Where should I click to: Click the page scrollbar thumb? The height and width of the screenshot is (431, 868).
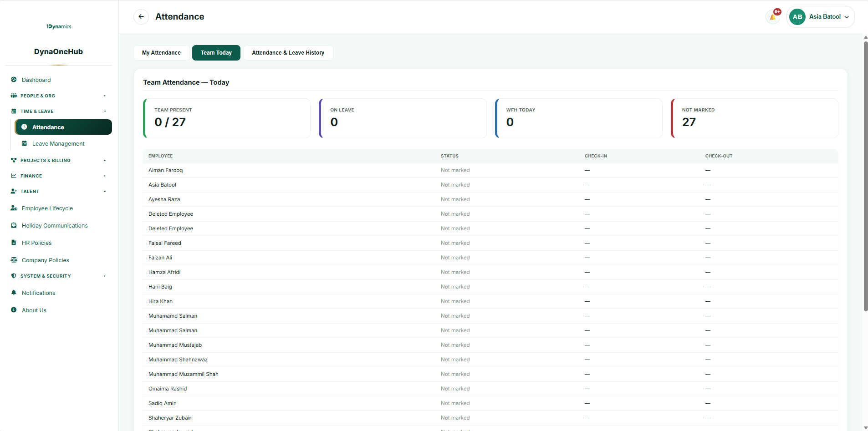pyautogui.click(x=866, y=176)
